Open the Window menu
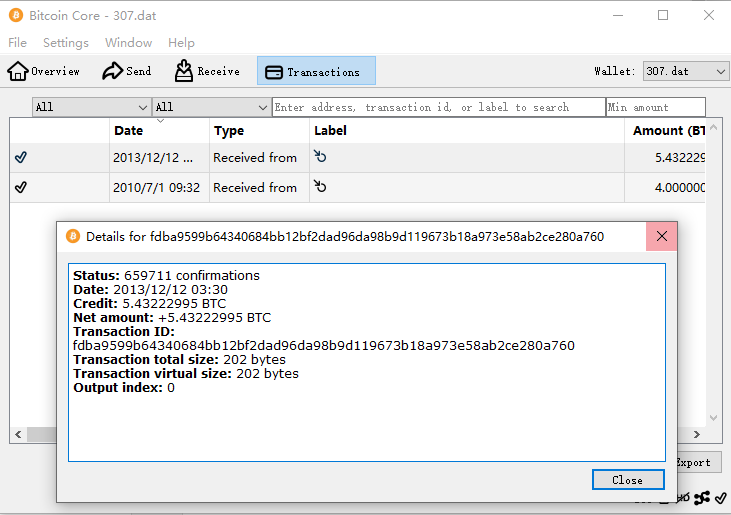The image size is (731, 515). tap(128, 43)
